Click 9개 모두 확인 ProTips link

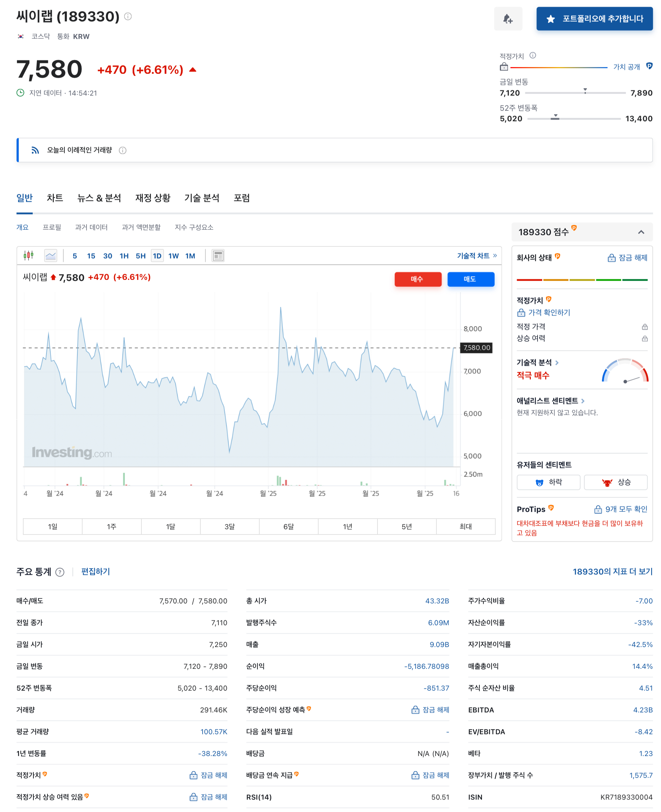point(621,509)
